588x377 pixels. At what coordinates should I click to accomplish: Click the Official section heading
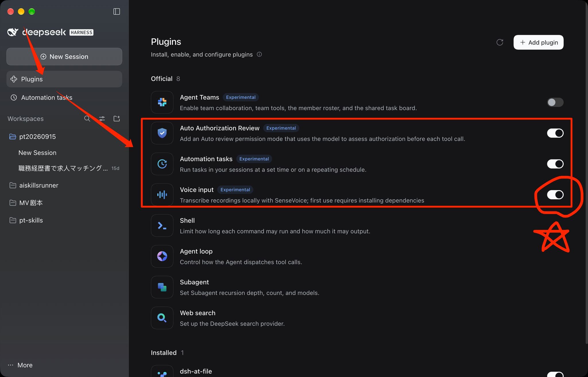click(x=162, y=79)
